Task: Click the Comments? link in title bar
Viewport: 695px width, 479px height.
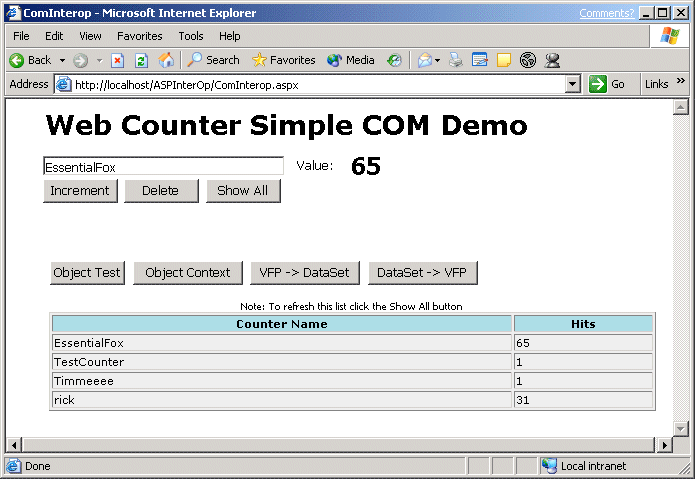Action: [606, 13]
